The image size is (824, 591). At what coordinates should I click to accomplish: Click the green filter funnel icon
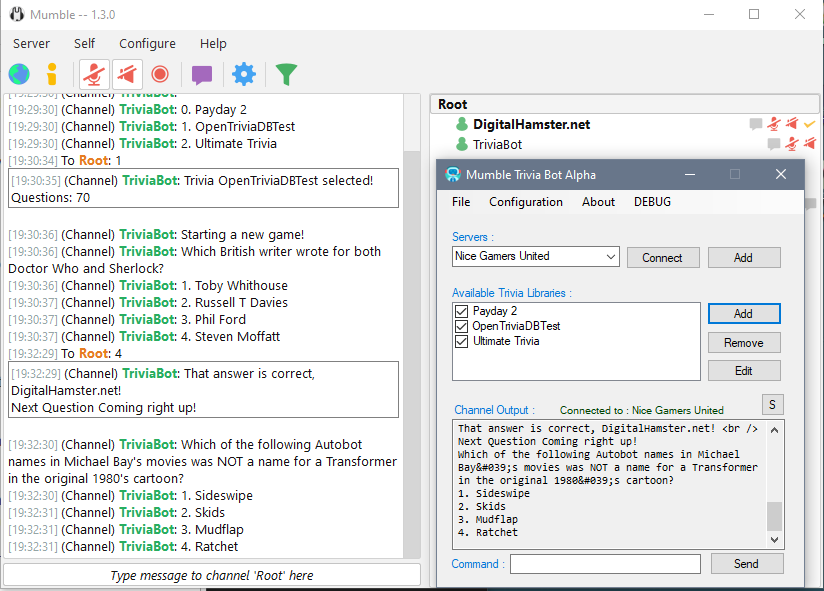pos(286,74)
